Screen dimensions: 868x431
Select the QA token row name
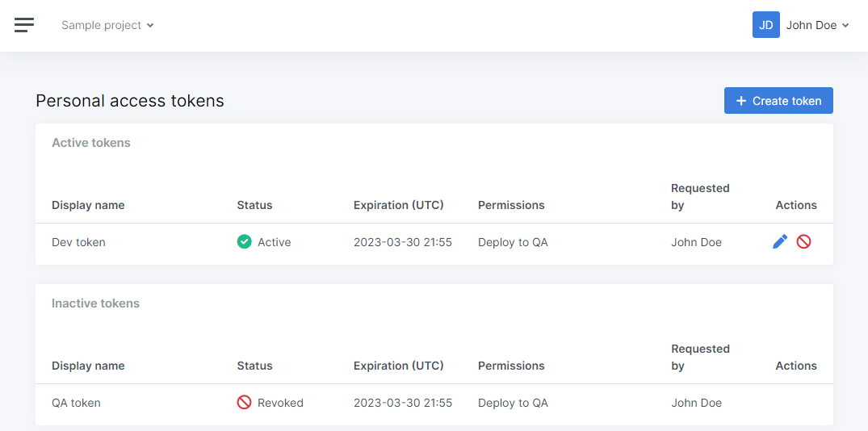[76, 403]
